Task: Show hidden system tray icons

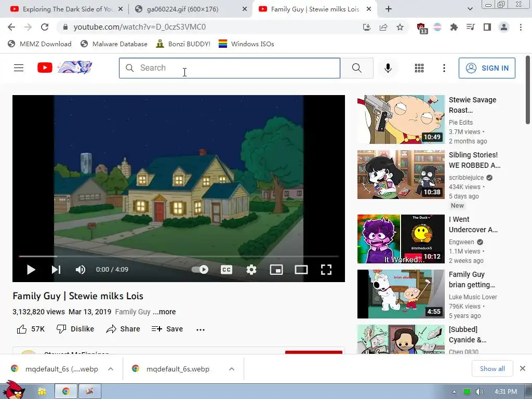Action: tap(454, 392)
